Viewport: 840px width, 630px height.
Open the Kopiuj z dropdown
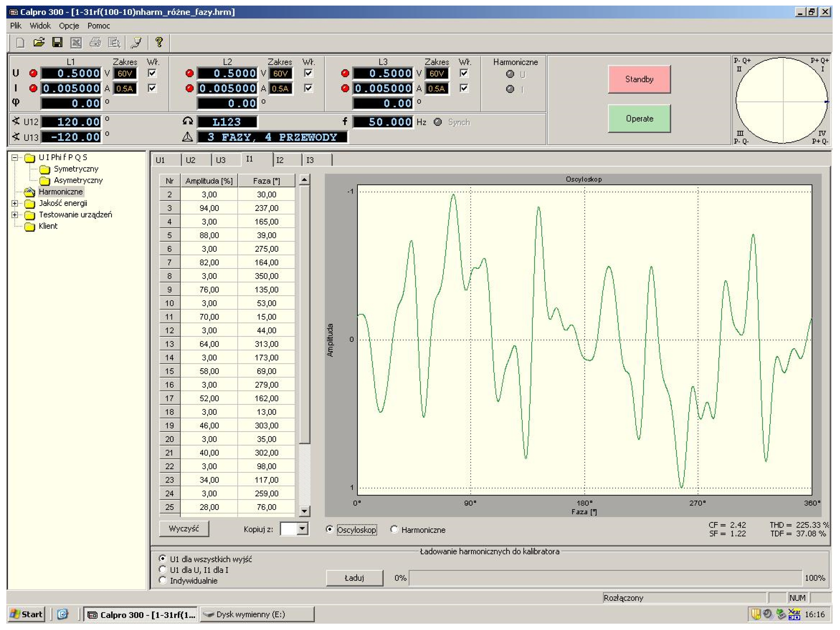tap(302, 529)
